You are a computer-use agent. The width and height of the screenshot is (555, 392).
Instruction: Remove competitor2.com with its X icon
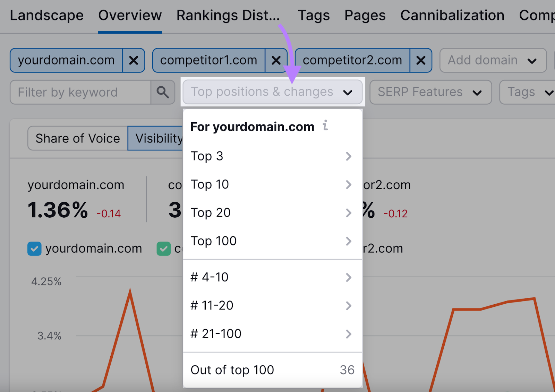[x=420, y=60]
